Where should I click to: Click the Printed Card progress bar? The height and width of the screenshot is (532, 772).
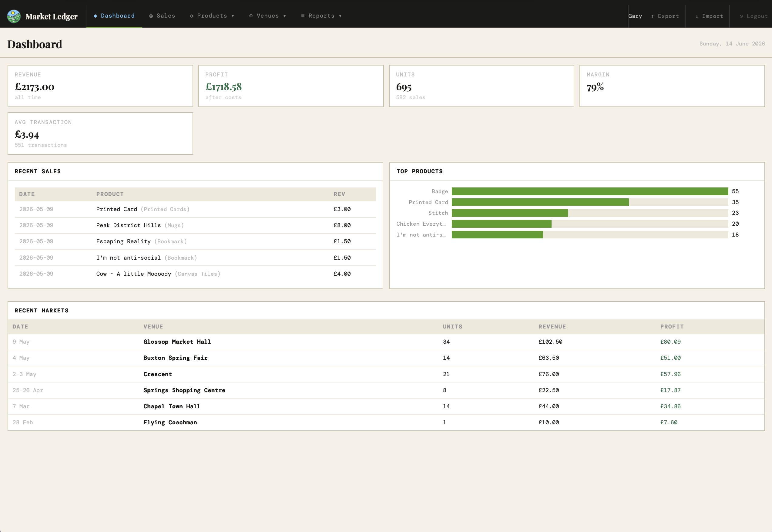tap(590, 202)
